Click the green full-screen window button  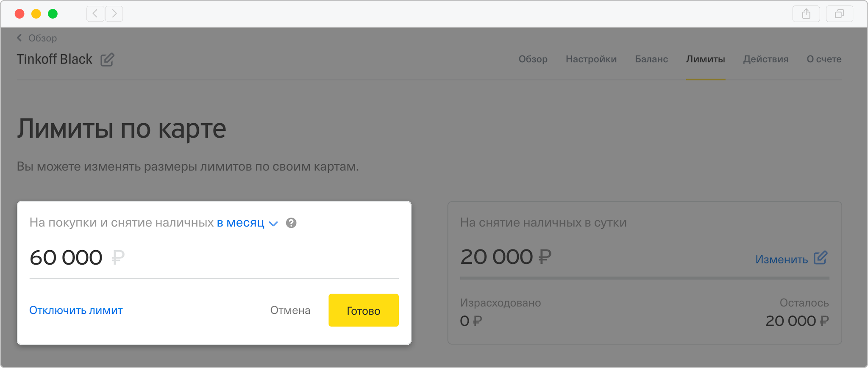point(53,14)
